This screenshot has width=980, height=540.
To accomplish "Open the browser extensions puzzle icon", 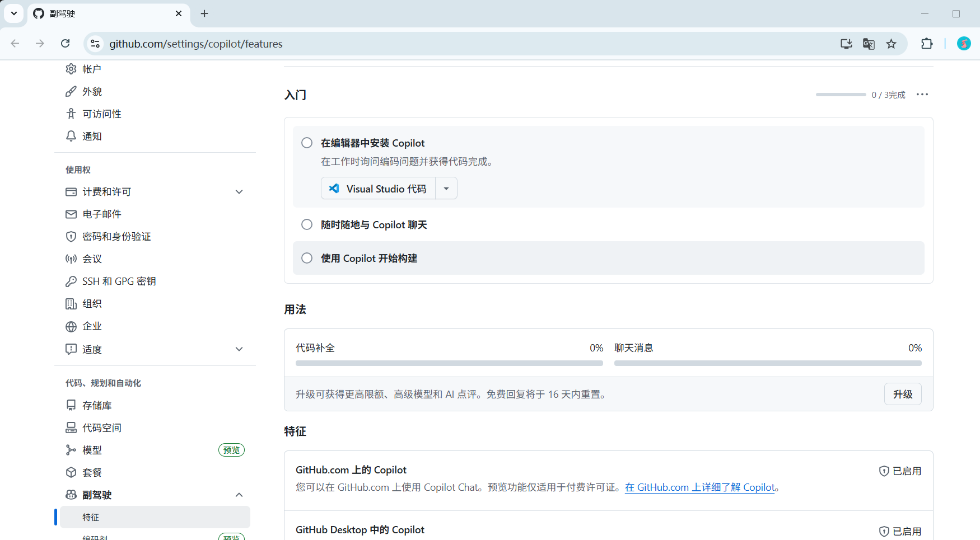I will coord(927,44).
